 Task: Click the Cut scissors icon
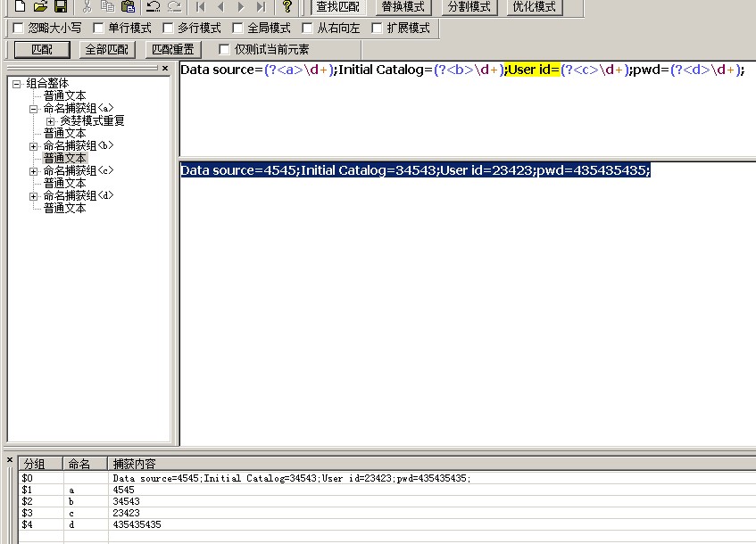[87, 5]
